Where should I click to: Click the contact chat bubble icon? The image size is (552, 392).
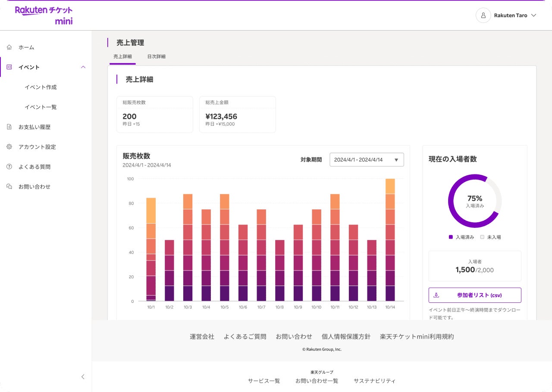click(9, 187)
